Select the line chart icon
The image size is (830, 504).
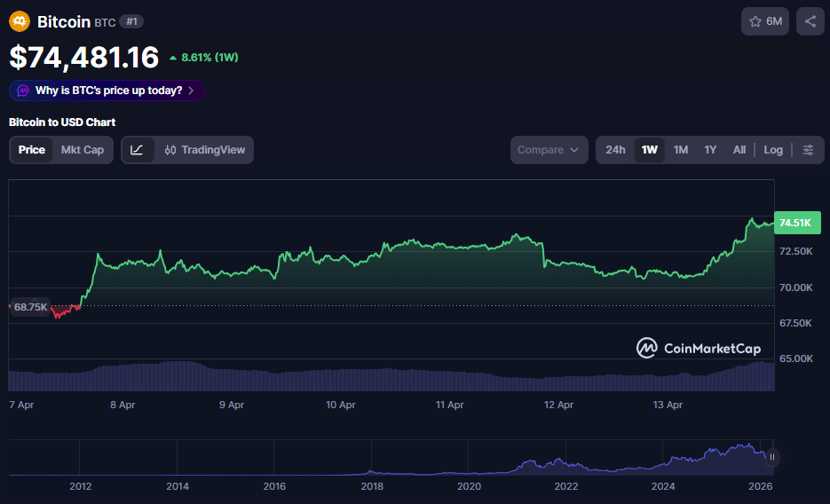pos(137,150)
